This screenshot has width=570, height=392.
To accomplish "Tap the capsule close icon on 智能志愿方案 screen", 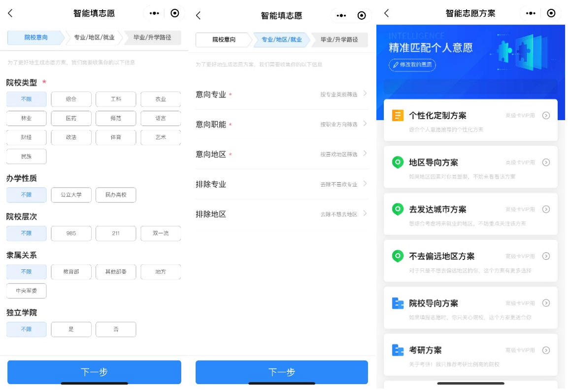I will click(551, 13).
